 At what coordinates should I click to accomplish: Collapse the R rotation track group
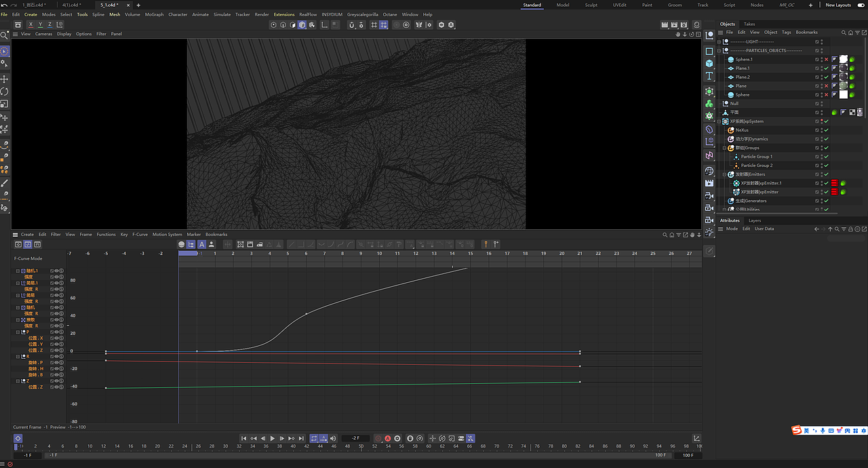(18, 356)
